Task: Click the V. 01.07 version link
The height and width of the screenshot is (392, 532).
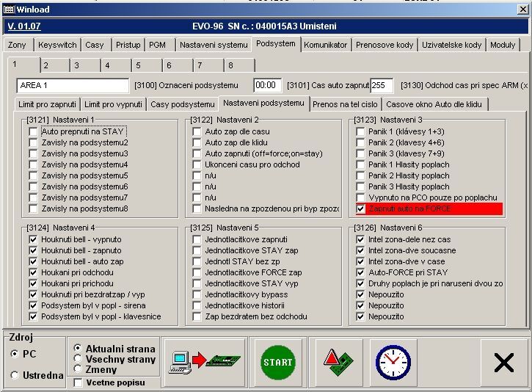Action: 24,26
